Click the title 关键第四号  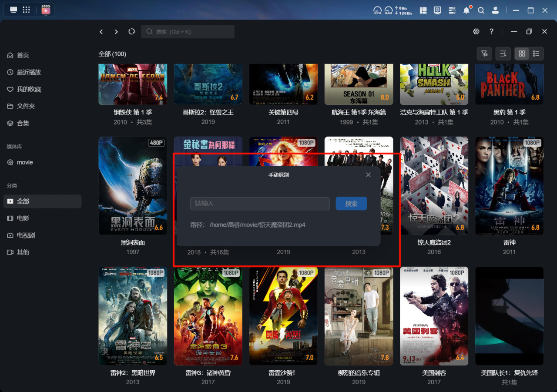(x=283, y=112)
